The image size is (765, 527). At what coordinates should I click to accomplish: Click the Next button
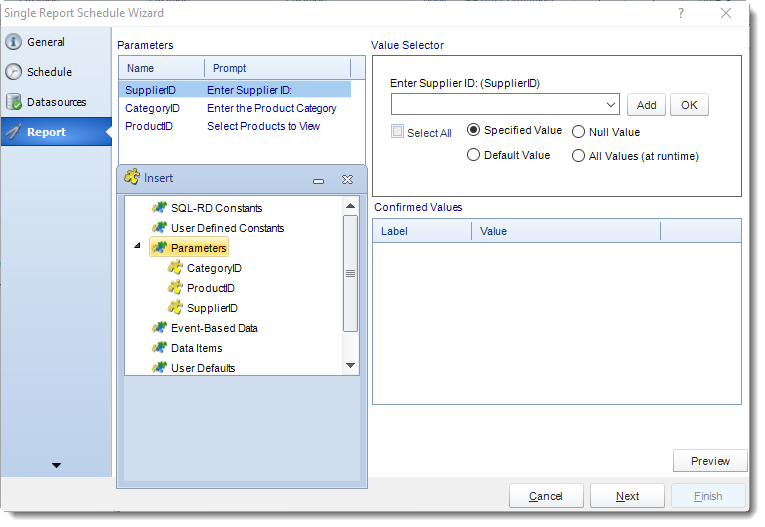[x=627, y=496]
